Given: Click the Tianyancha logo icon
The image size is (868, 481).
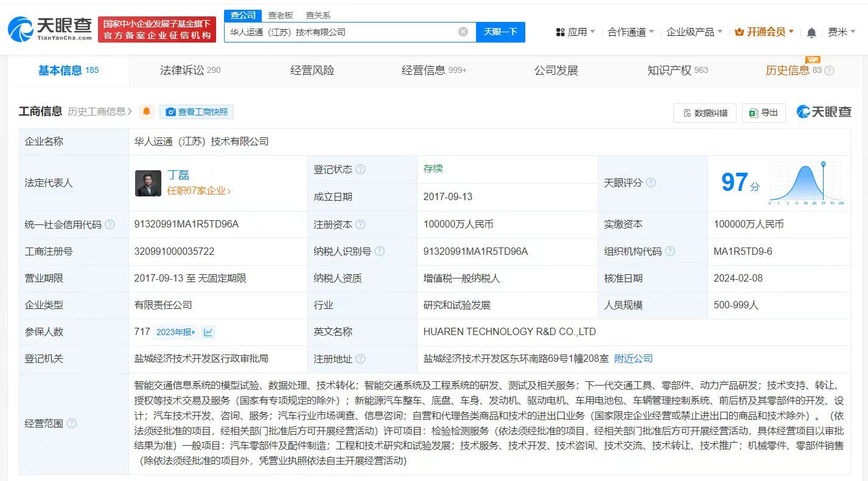Looking at the screenshot, I should tap(21, 29).
